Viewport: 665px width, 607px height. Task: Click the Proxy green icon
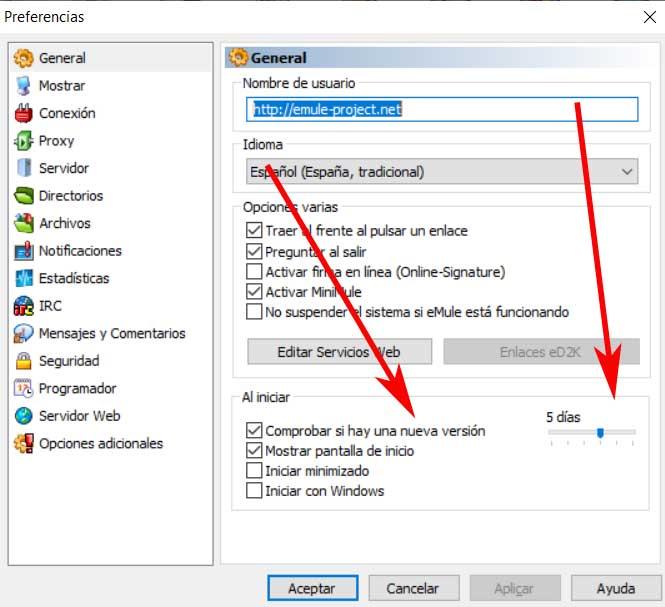[23, 141]
